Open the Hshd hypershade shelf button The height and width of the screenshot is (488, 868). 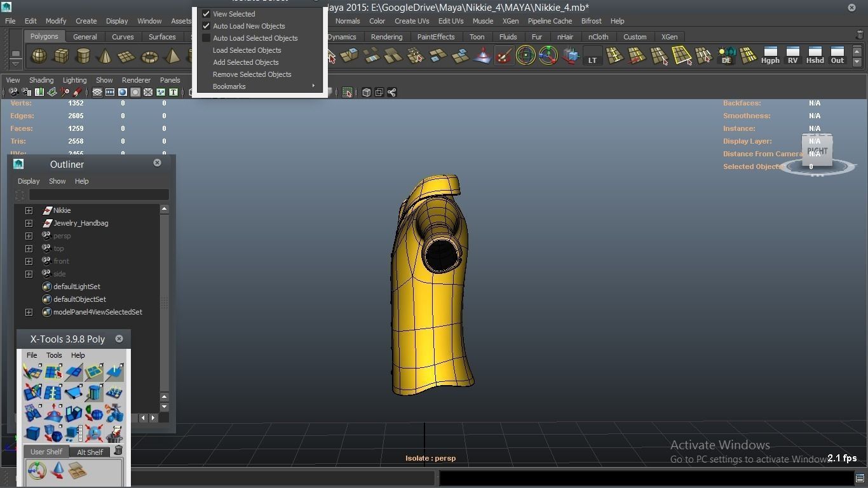pos(815,56)
